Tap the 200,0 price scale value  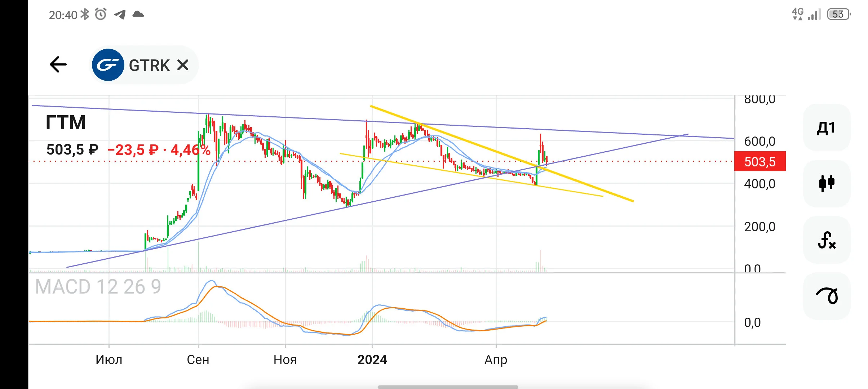tap(759, 227)
